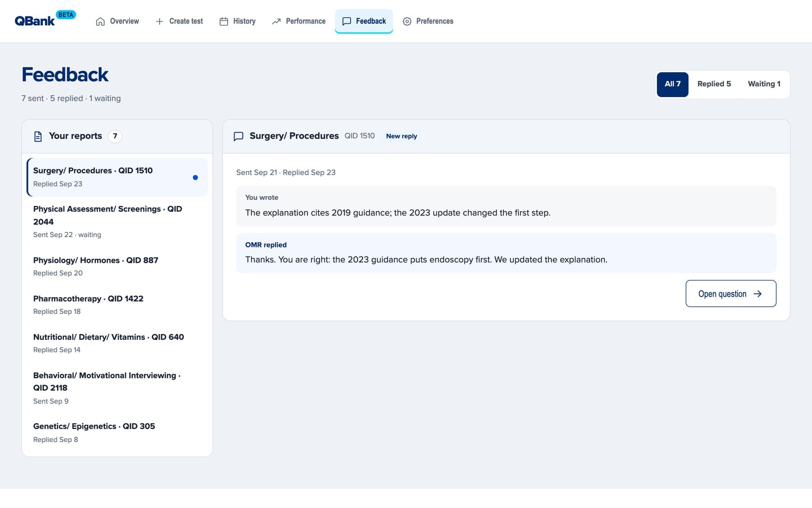Click the History calendar icon

[x=224, y=21]
